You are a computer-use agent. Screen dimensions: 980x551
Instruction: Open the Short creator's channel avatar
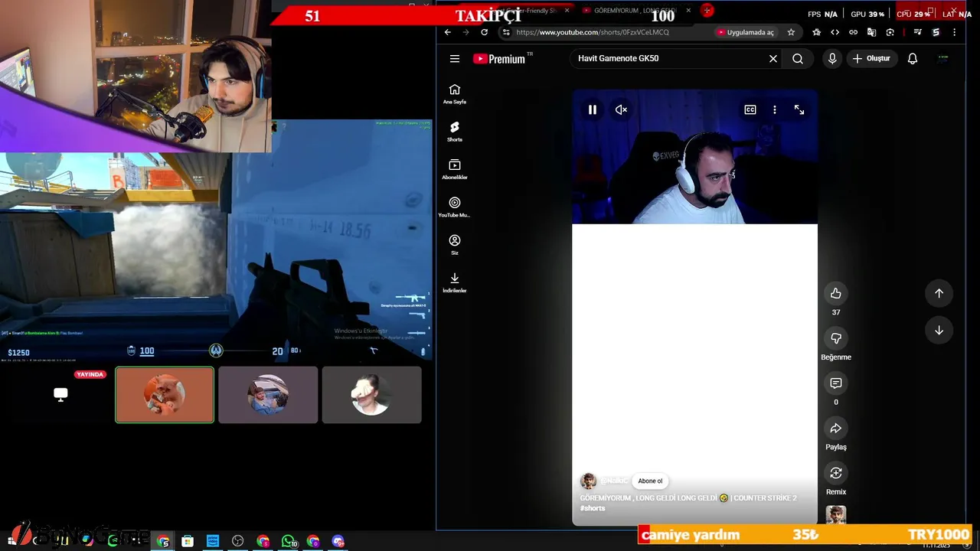(589, 481)
